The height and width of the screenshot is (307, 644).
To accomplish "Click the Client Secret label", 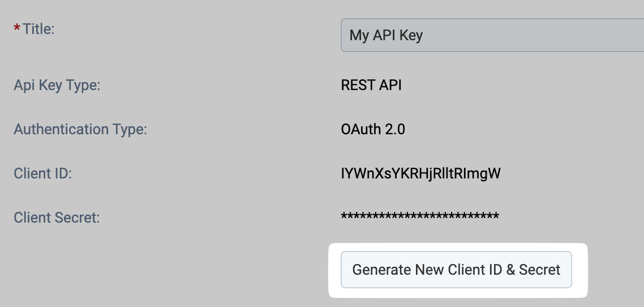I will [57, 218].
